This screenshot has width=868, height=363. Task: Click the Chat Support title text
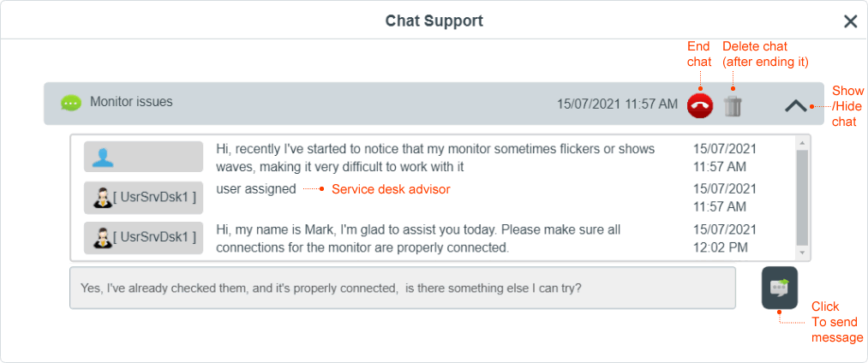tap(434, 21)
